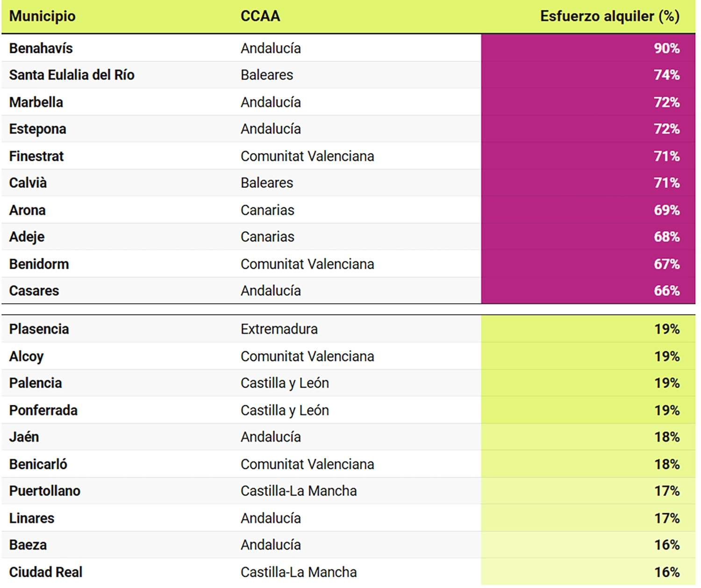Image resolution: width=701 pixels, height=588 pixels.
Task: Select the Benidorm municipality name
Action: tap(39, 264)
